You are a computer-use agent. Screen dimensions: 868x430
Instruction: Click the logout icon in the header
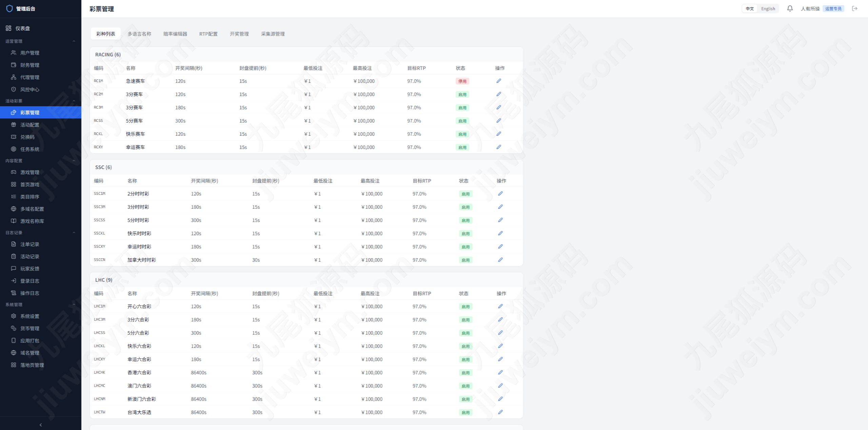coord(855,8)
